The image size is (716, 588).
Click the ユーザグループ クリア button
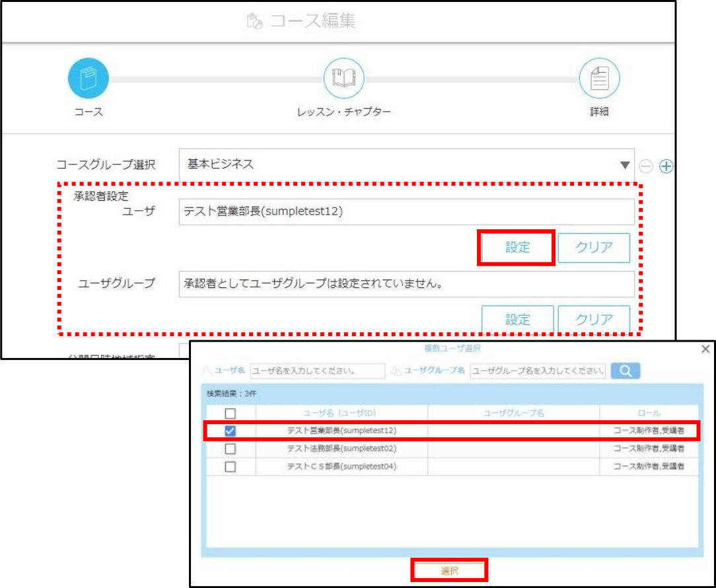tap(594, 319)
